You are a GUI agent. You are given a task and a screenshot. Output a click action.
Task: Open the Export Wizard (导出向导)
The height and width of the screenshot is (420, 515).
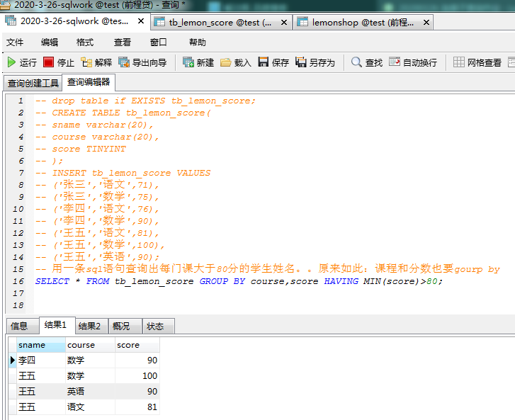click(x=125, y=62)
